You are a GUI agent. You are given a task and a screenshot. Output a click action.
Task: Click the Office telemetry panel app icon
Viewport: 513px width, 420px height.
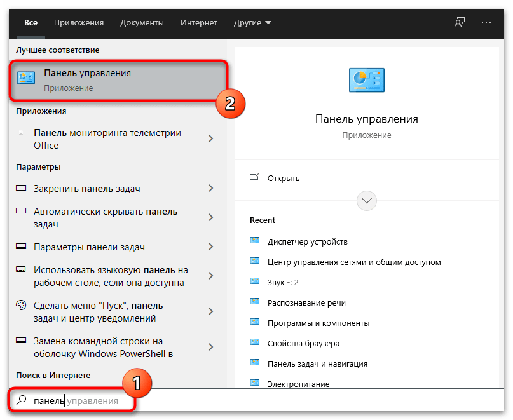pos(22,133)
